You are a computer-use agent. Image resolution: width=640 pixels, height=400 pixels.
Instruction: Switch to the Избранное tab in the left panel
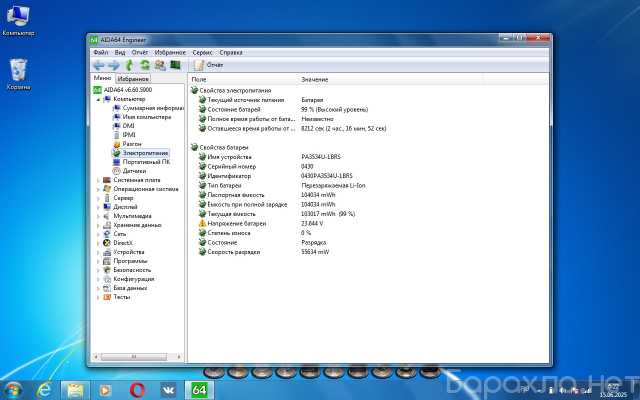(133, 78)
